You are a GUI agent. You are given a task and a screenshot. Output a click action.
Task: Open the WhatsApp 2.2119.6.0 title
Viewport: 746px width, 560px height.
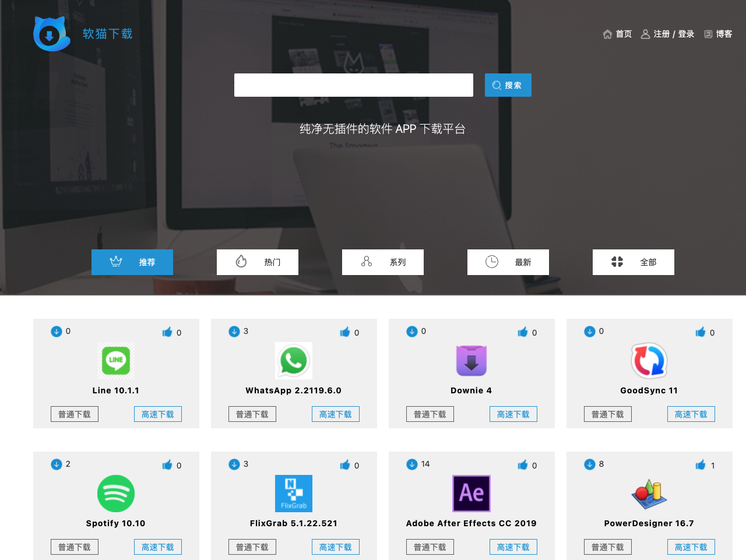pos(294,390)
